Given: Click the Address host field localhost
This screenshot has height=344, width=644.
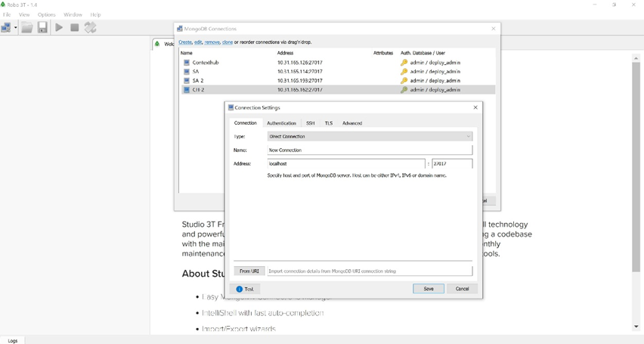Looking at the screenshot, I should (x=346, y=163).
